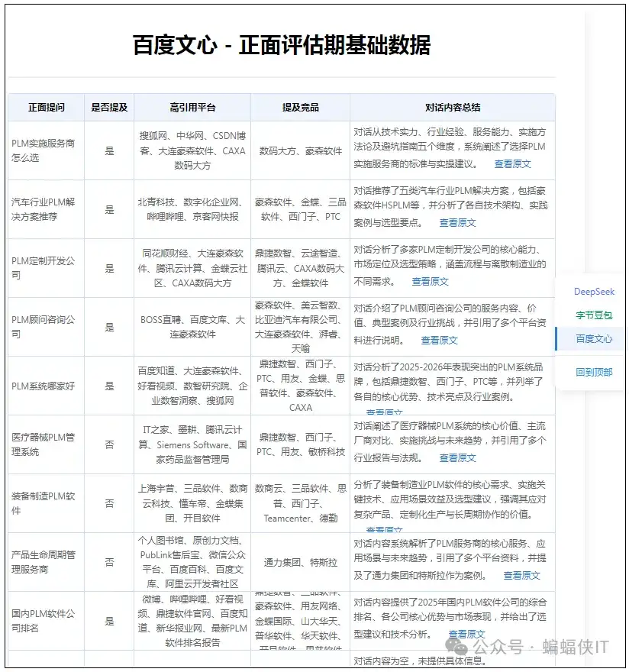
Task: Click the platforms cell starting BOSS直聘
Action: (192, 327)
